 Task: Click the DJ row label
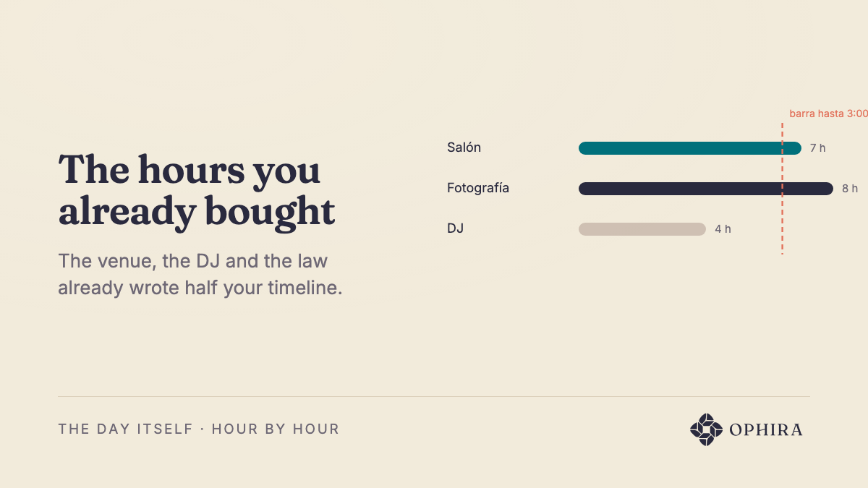coord(455,228)
